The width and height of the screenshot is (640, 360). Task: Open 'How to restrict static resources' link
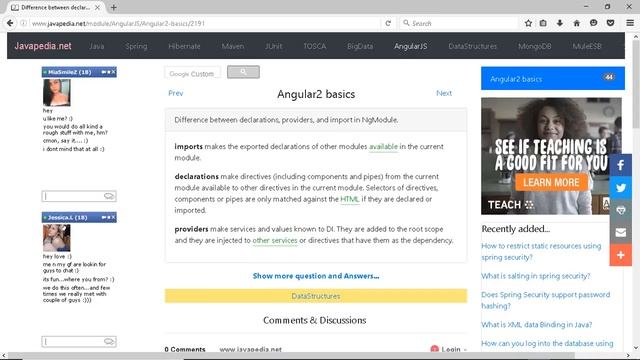[541, 251]
